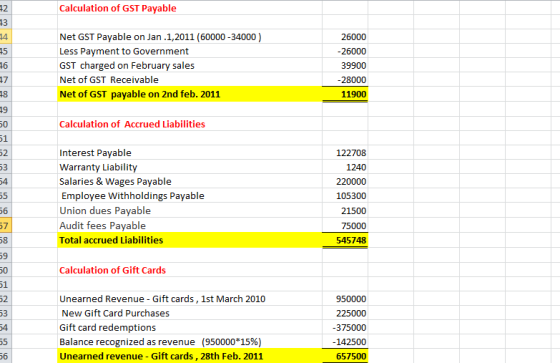
Task: Select highlighted 'Total accrued Liabilities' cell
Action: pyautogui.click(x=190, y=240)
